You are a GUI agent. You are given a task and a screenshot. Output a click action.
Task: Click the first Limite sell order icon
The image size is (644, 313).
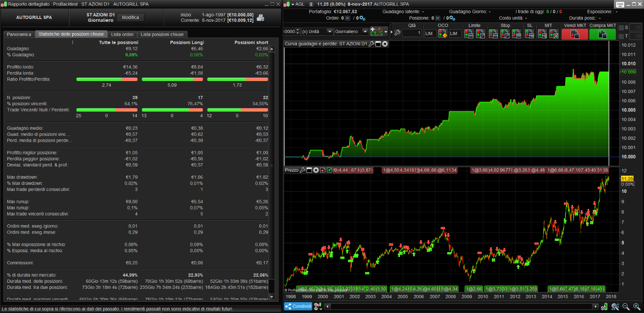pyautogui.click(x=469, y=34)
